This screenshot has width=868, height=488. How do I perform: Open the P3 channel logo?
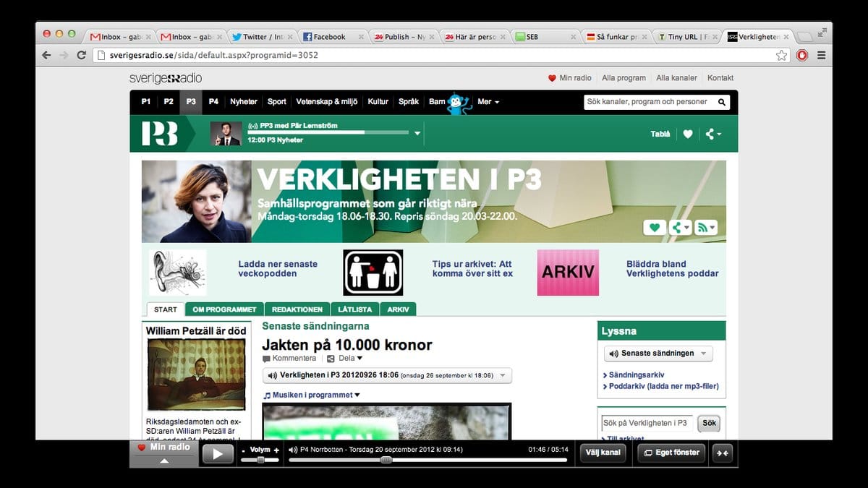[x=160, y=134]
